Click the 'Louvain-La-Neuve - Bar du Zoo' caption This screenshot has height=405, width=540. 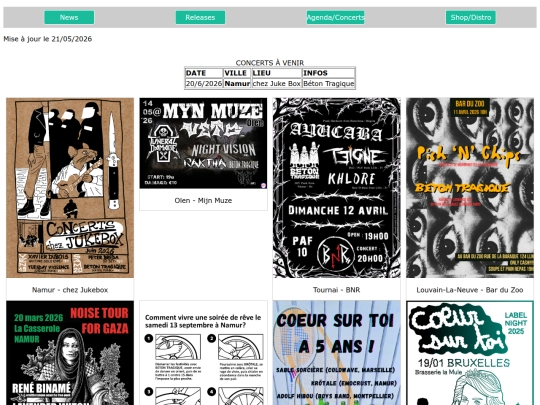click(x=470, y=290)
